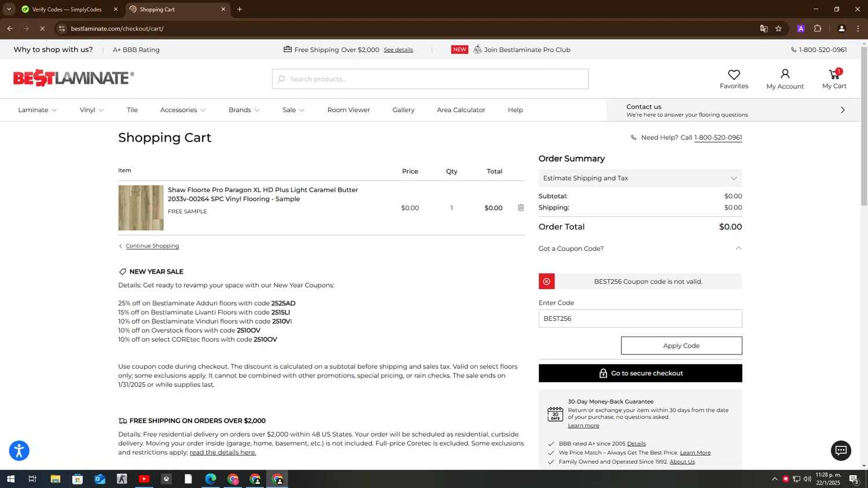The image size is (868, 488).
Task: Open File Explorer from taskbar
Action: [56, 479]
